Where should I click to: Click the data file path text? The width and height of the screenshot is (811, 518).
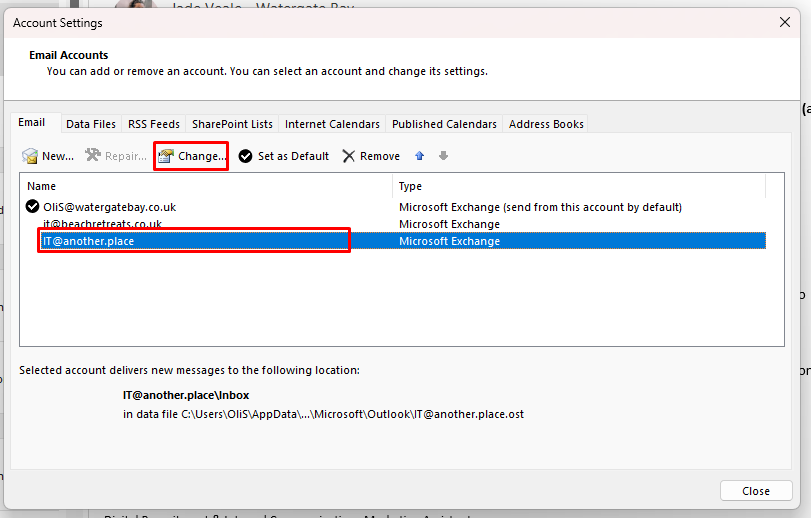coord(323,414)
